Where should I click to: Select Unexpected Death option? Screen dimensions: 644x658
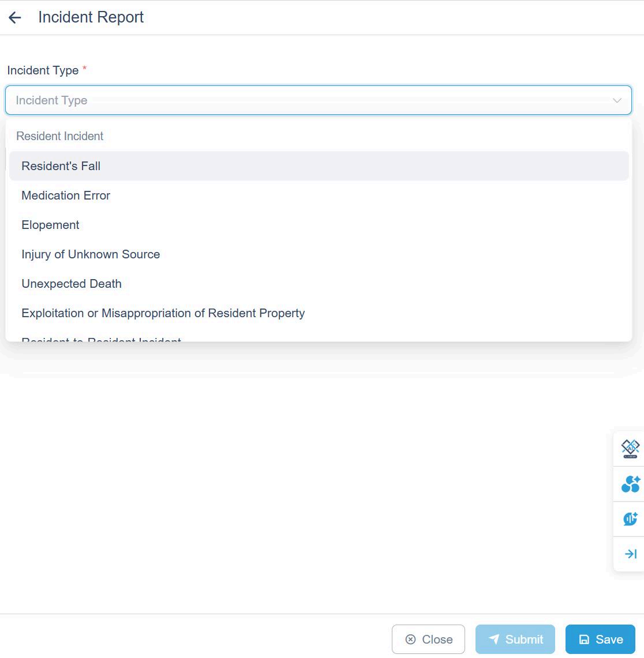point(72,284)
